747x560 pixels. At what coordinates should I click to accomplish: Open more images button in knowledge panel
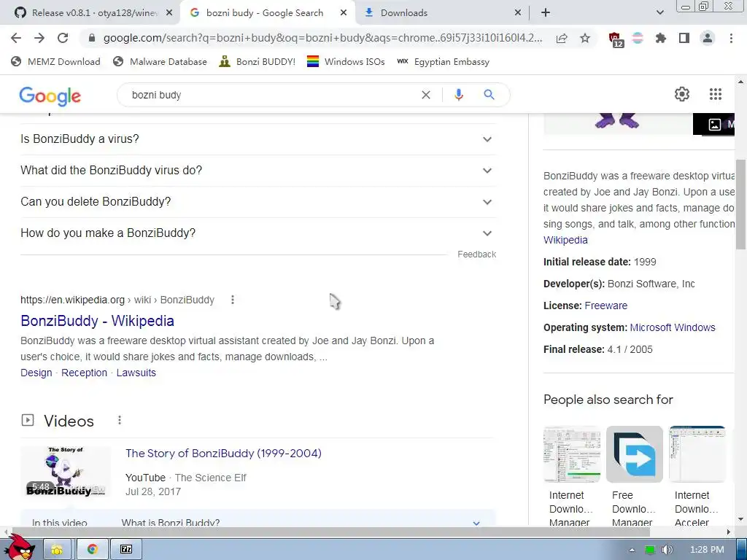coord(714,124)
